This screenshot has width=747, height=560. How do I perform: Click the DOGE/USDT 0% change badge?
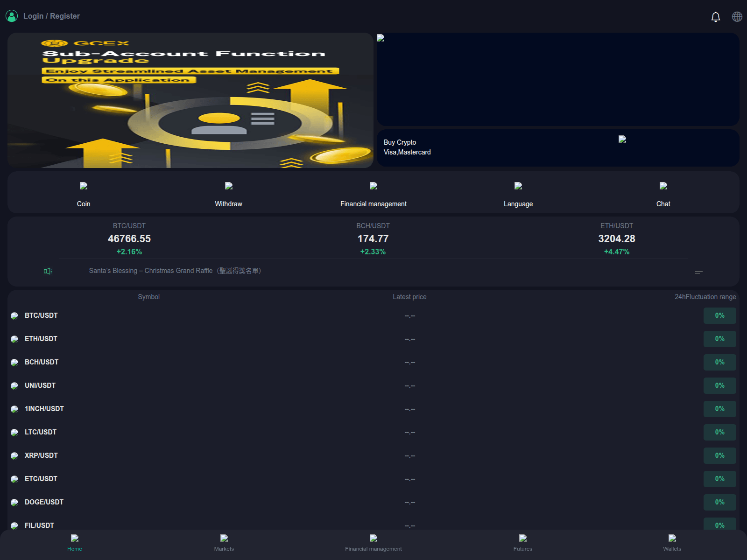(x=719, y=502)
